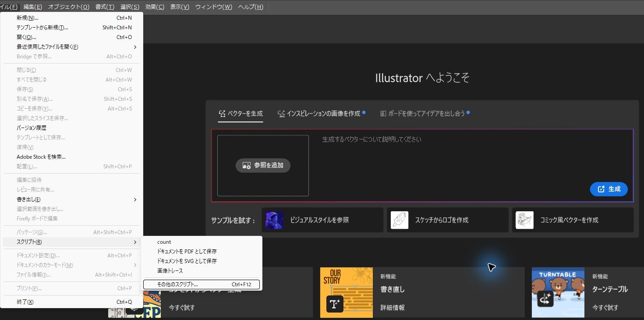Switch to the インスピレーションの画像を作成 tab
Viewport: 644px width, 320px height.
322,114
